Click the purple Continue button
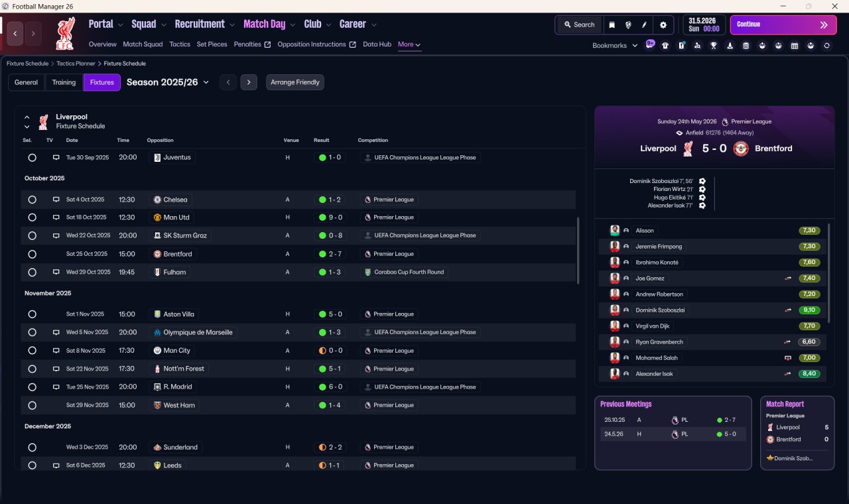The image size is (849, 504). pos(783,25)
